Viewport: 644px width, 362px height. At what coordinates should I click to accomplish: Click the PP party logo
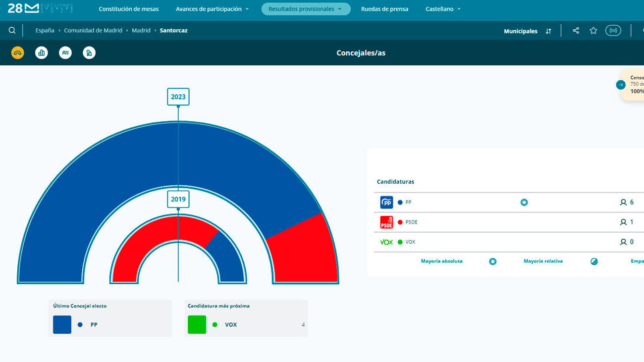386,203
